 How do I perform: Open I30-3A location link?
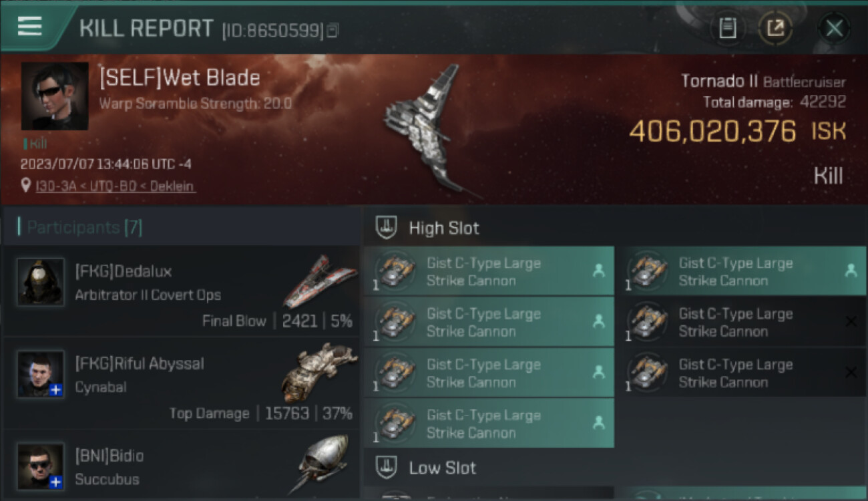[x=116, y=186]
